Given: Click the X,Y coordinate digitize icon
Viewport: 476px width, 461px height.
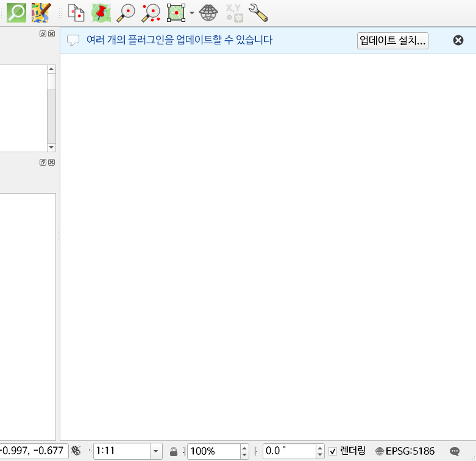Looking at the screenshot, I should point(235,13).
